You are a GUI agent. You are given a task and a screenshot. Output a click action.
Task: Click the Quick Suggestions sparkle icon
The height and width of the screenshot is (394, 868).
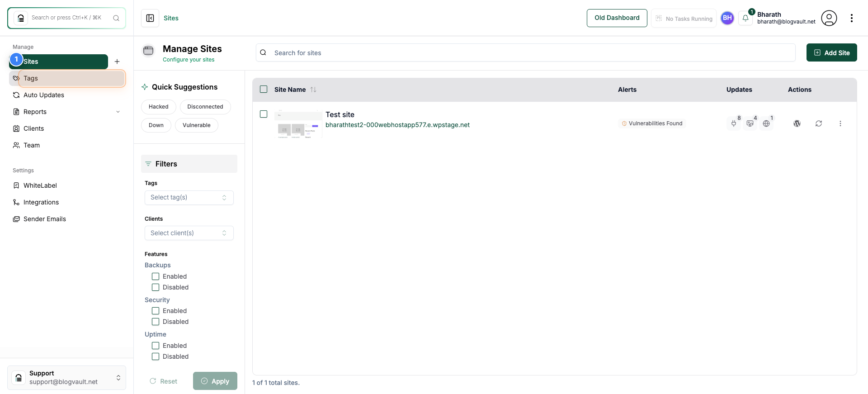pos(145,87)
